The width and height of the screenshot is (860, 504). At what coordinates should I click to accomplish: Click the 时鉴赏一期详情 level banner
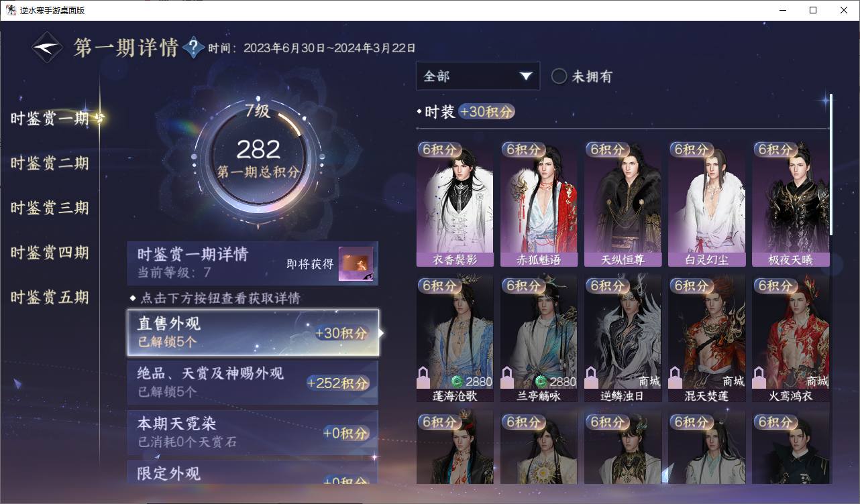click(253, 263)
